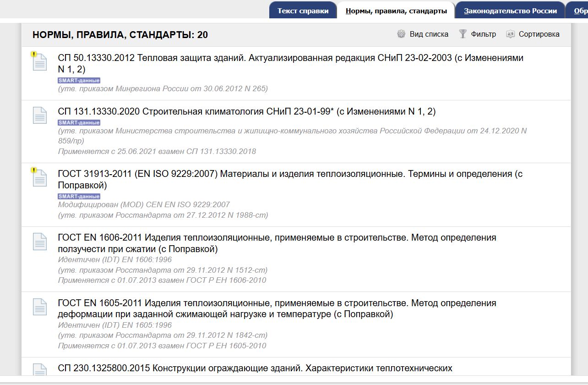Click text Идентичен (IDT) EN 1605:1996
This screenshot has width=588, height=385.
(x=115, y=325)
